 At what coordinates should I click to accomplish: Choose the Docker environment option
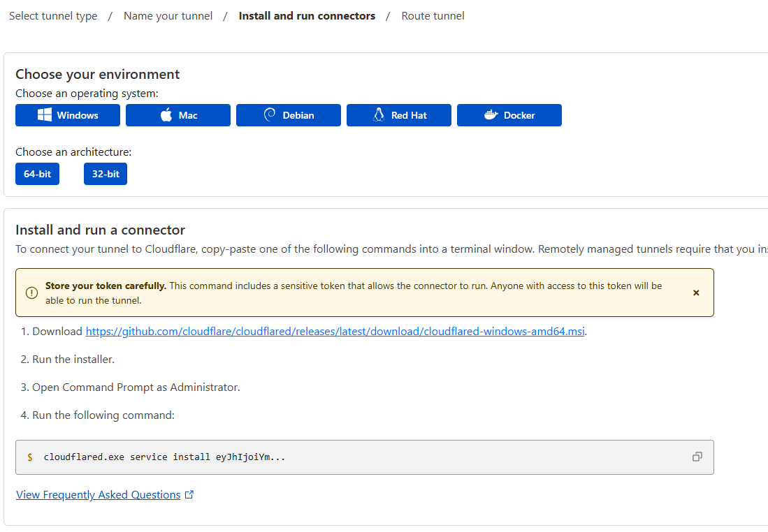(x=509, y=115)
